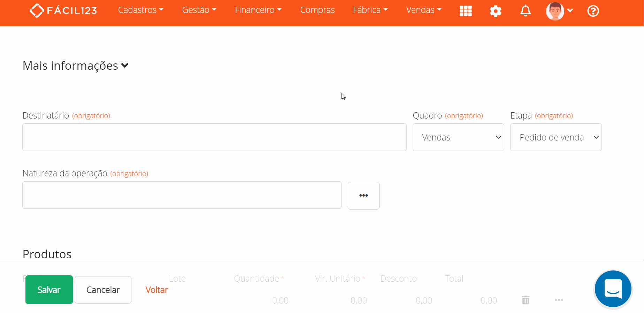Click the Cancelar button
This screenshot has width=644, height=313.
point(103,290)
